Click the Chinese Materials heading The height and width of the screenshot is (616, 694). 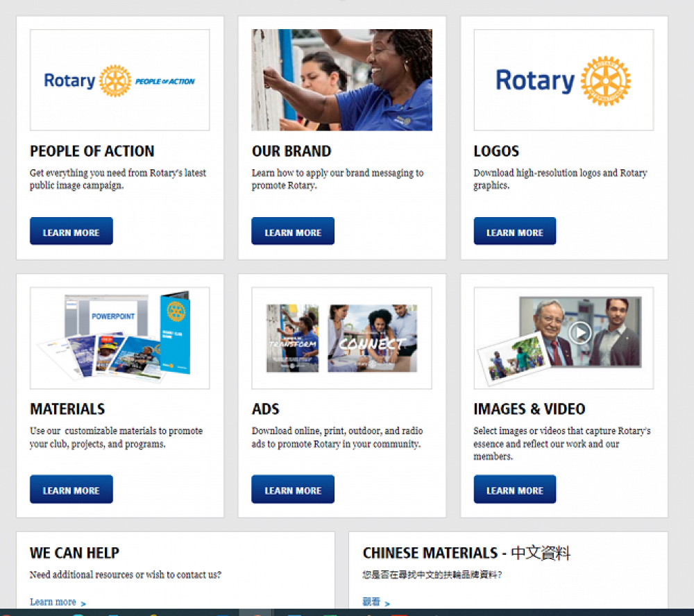466,553
